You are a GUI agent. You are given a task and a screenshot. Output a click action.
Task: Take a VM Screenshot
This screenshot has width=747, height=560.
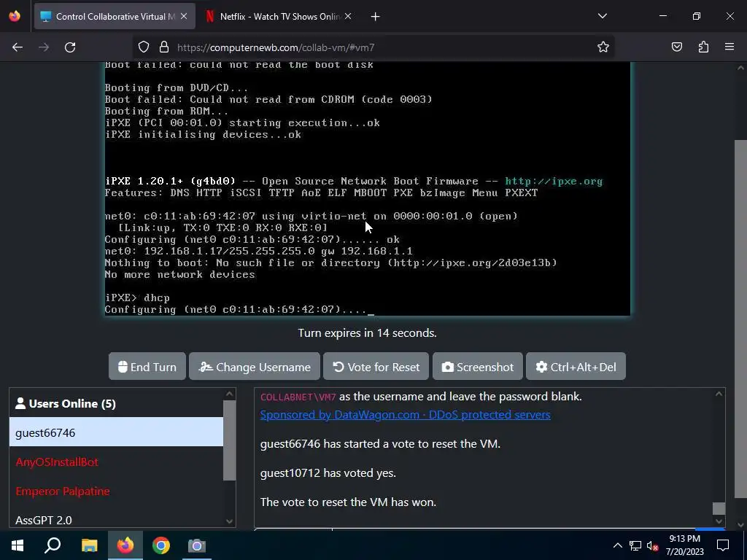[477, 367]
